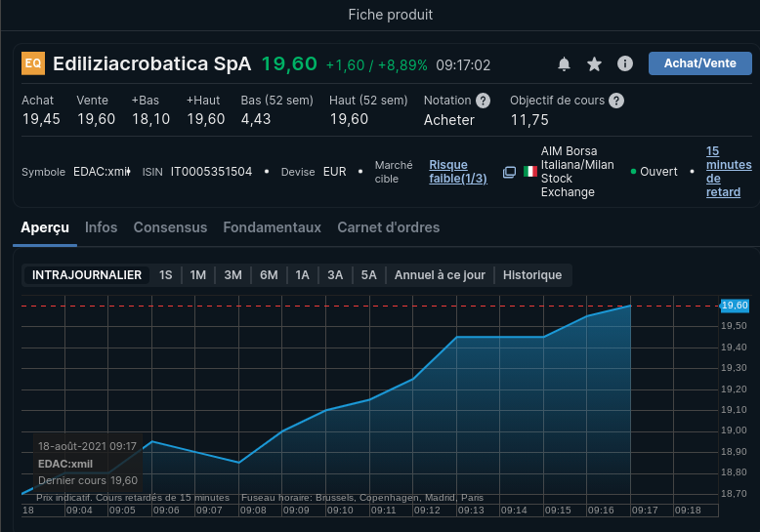Add to favorites with star icon
The height and width of the screenshot is (532, 760).
[x=594, y=64]
